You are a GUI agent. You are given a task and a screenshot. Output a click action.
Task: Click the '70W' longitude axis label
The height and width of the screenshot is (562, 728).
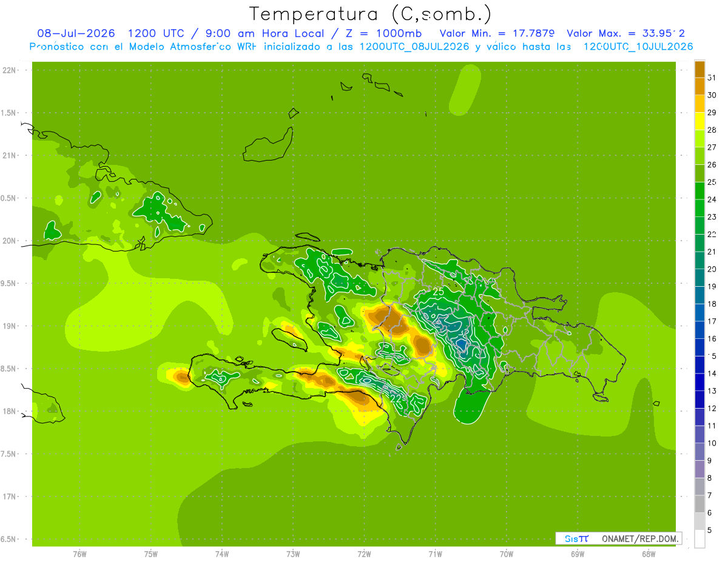point(507,554)
